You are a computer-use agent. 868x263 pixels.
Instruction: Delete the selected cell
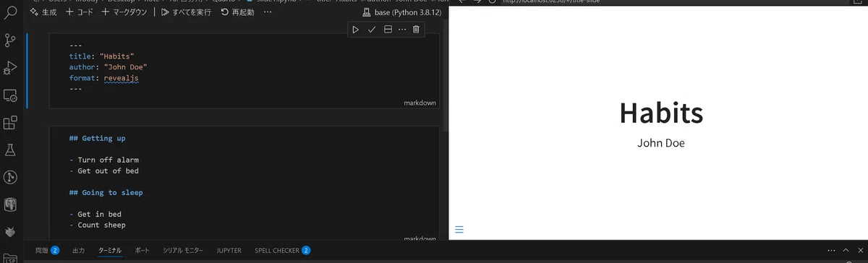click(416, 29)
